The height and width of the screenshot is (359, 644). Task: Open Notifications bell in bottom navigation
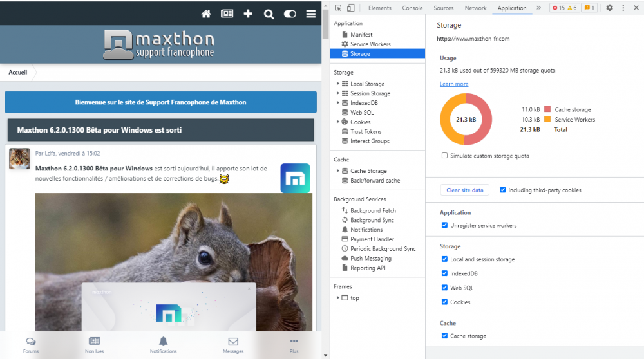164,343
